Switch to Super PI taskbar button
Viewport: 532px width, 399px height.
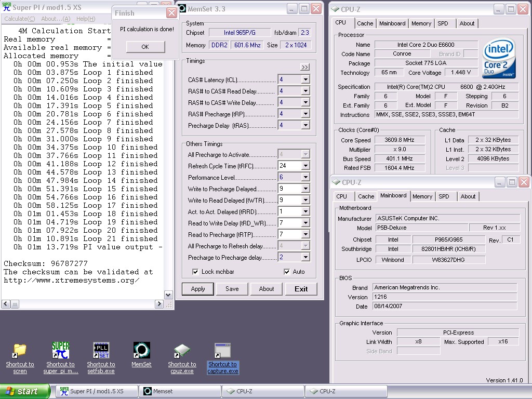(x=96, y=391)
